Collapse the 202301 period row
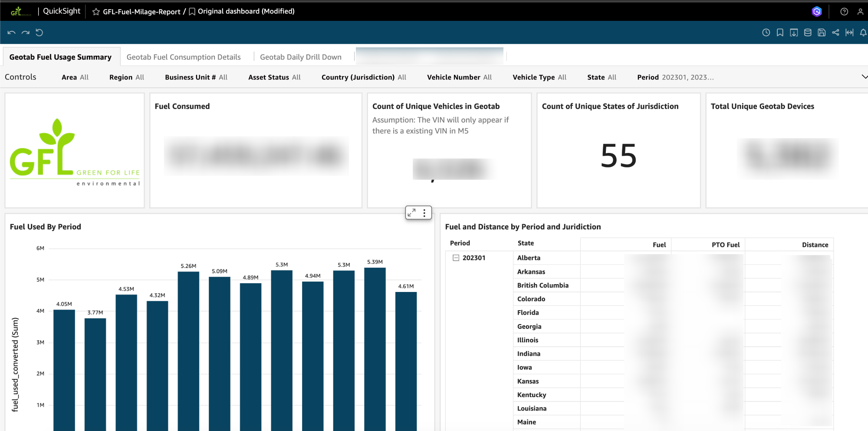The height and width of the screenshot is (431, 868). (456, 258)
